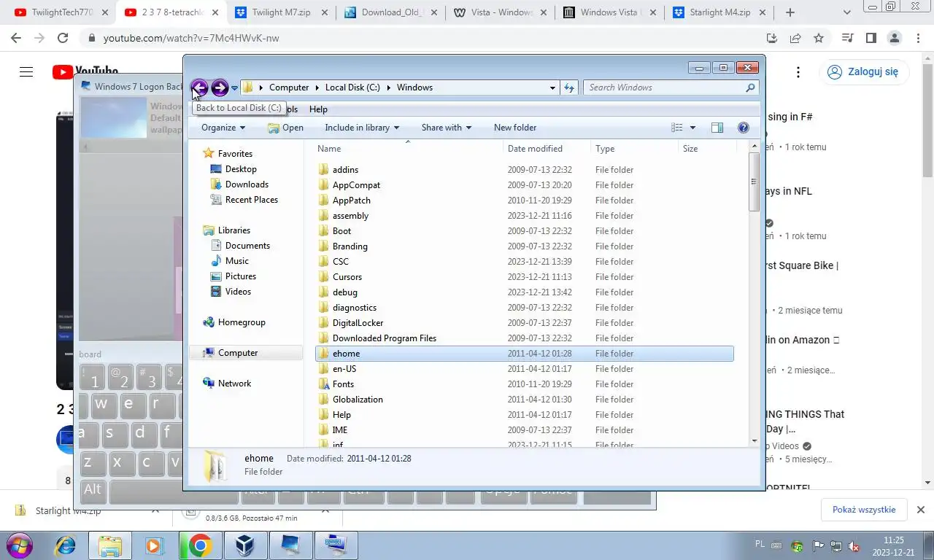Open VirtualBox from the taskbar
The width and height of the screenshot is (934, 560).
[244, 545]
